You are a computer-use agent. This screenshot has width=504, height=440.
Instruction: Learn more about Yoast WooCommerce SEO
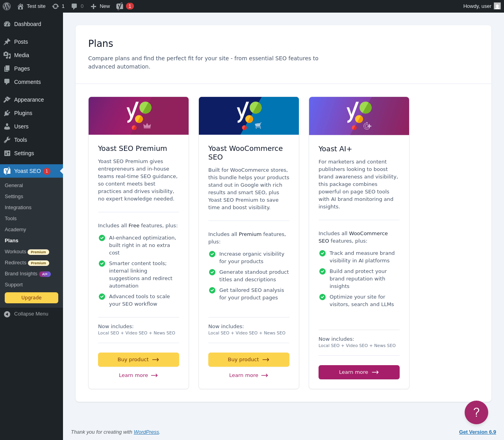pos(249,375)
